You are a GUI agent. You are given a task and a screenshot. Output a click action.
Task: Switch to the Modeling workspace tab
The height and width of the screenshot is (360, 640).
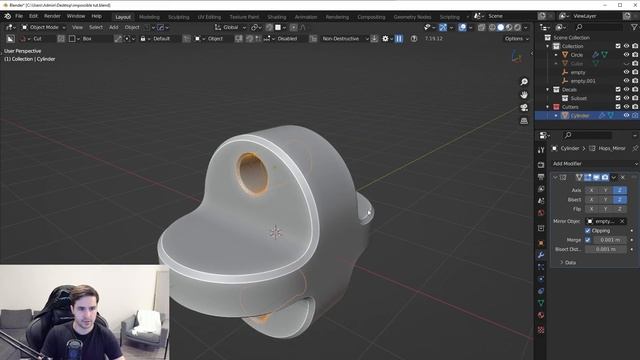click(x=149, y=17)
